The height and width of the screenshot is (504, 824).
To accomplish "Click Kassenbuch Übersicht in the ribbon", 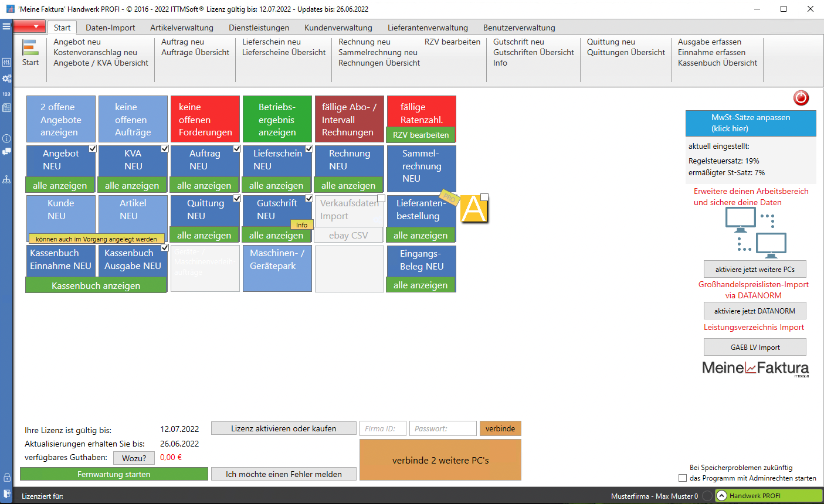I will (x=717, y=63).
